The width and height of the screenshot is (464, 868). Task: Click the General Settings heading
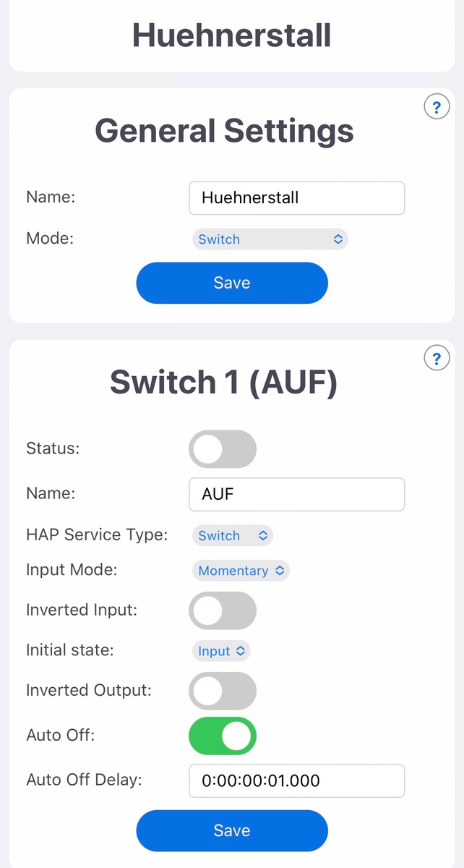pos(224,131)
